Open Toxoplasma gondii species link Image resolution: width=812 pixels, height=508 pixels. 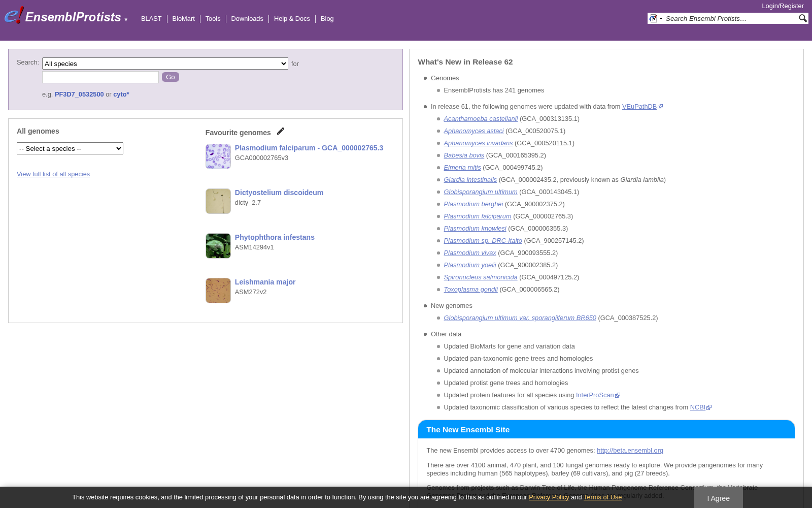[471, 290]
